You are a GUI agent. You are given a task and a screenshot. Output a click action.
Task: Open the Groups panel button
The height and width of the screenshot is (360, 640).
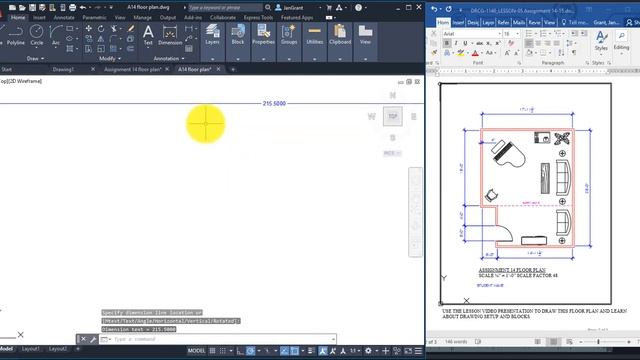[x=289, y=42]
